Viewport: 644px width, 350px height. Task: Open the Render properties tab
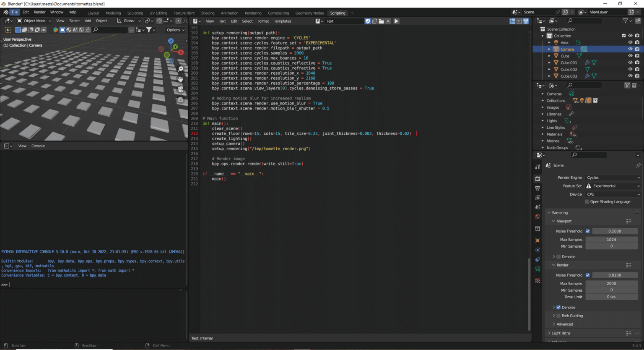click(538, 178)
